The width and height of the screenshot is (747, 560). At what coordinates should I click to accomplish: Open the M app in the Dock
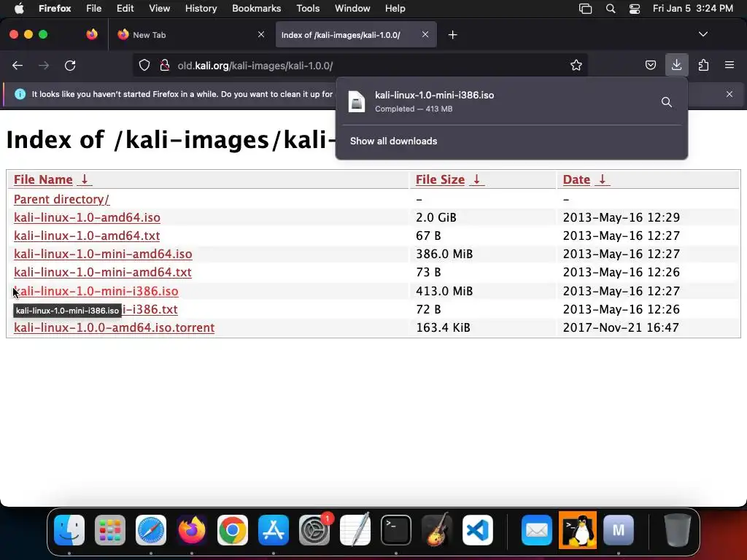(619, 530)
